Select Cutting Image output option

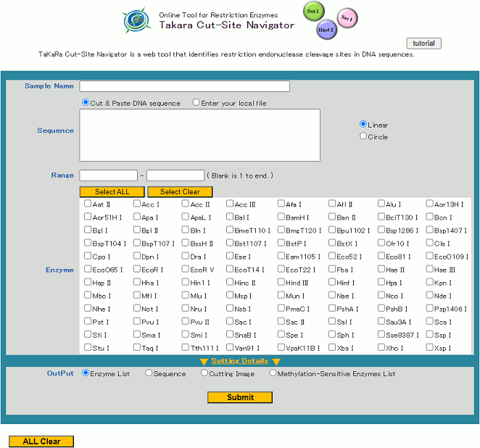[x=204, y=373]
